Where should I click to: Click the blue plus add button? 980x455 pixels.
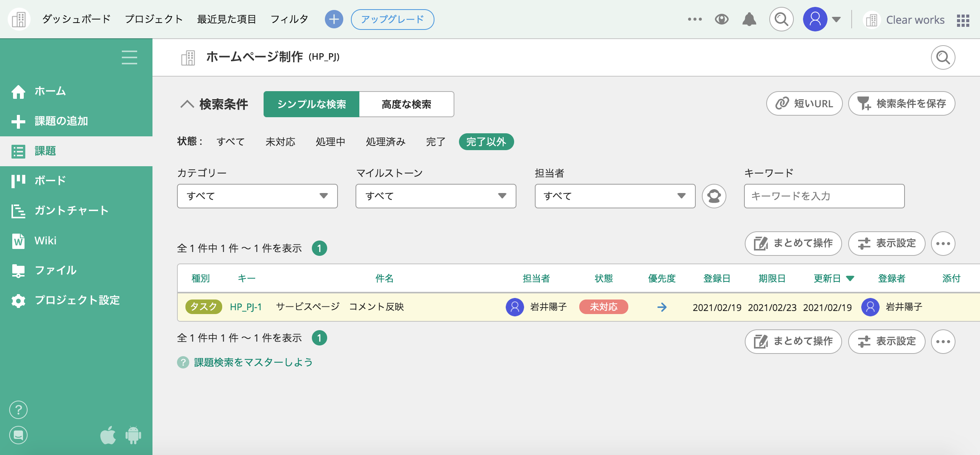[334, 19]
